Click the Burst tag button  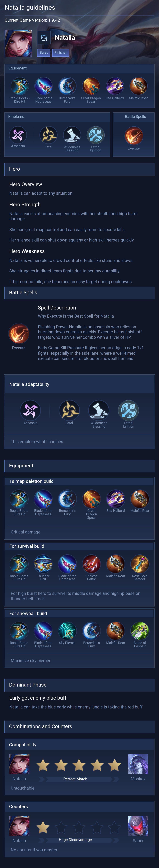44,53
